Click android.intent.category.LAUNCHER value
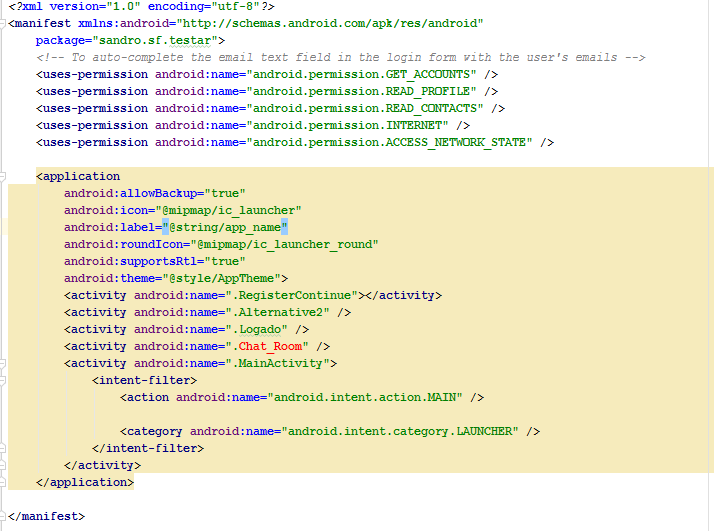The height and width of the screenshot is (531, 714). [x=400, y=431]
